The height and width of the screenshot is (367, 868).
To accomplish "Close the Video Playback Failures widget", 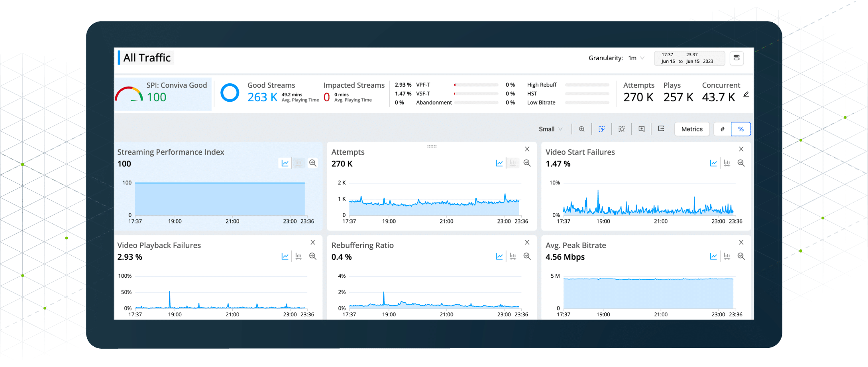I will [313, 243].
